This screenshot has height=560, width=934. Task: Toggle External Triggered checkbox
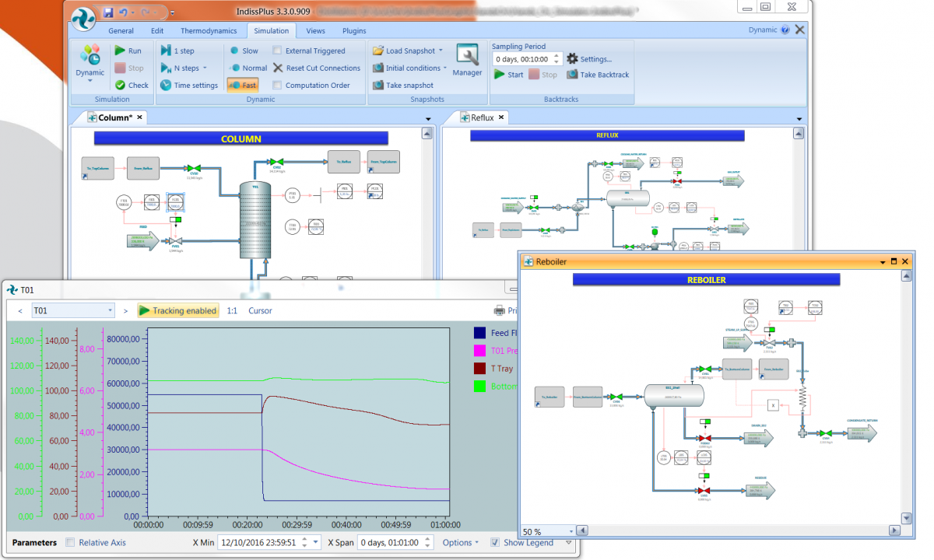click(278, 51)
